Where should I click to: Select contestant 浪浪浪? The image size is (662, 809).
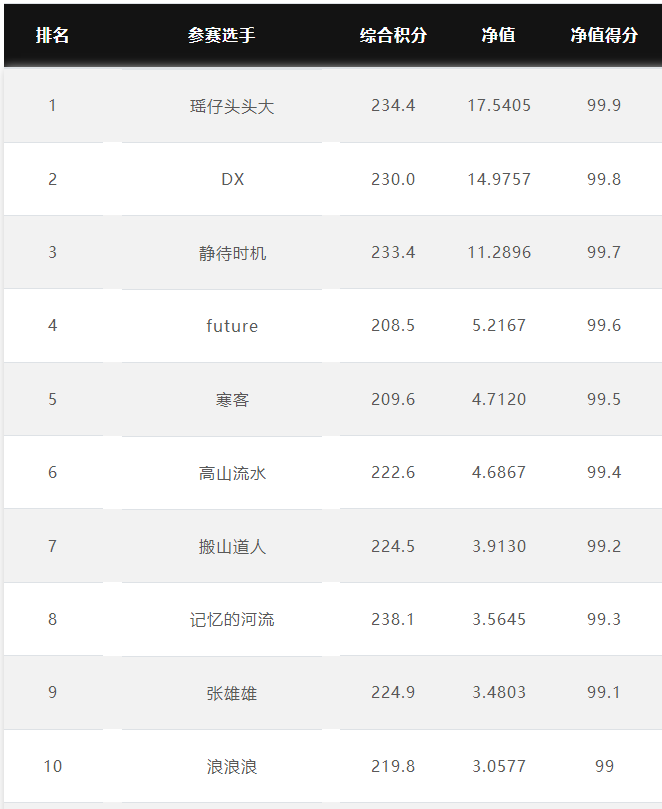point(232,767)
